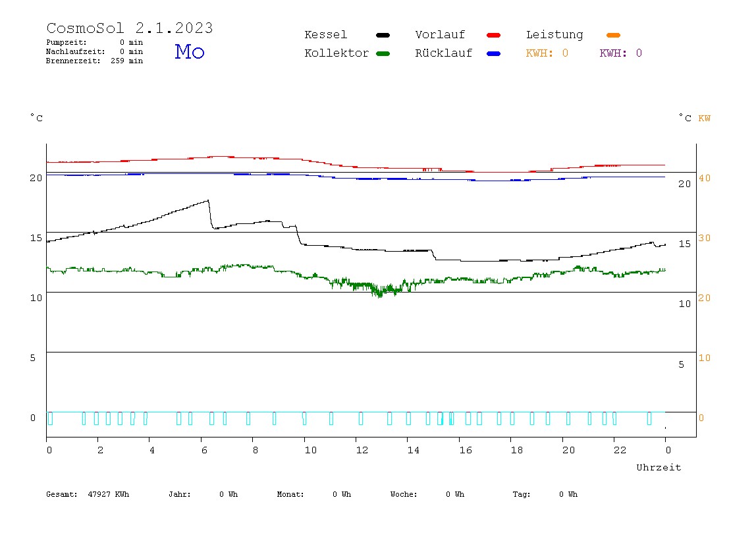Select the purple 'KWH: 0' readout
The height and width of the screenshot is (535, 756).
coord(620,53)
